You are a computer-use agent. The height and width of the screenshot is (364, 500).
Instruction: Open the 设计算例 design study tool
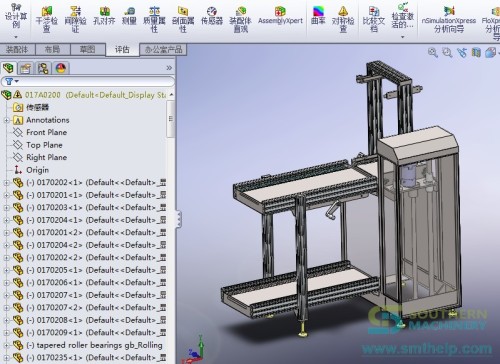[x=16, y=16]
